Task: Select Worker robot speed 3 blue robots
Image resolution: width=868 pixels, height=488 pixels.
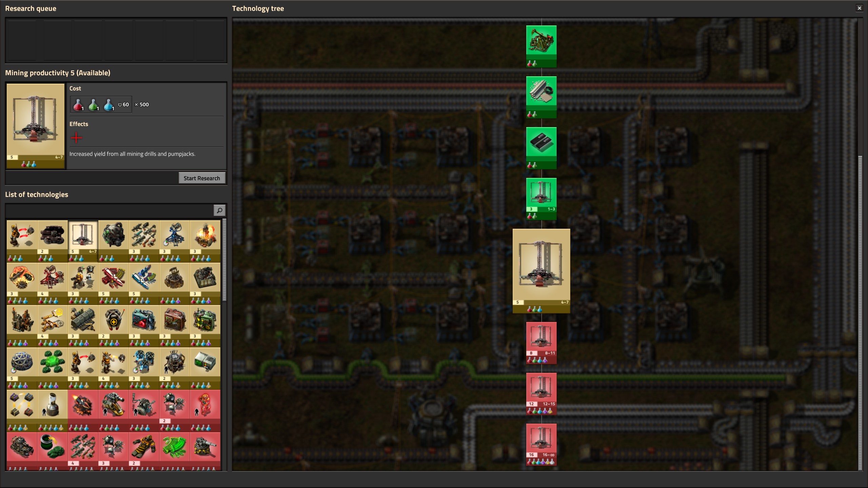Action: (x=144, y=368)
